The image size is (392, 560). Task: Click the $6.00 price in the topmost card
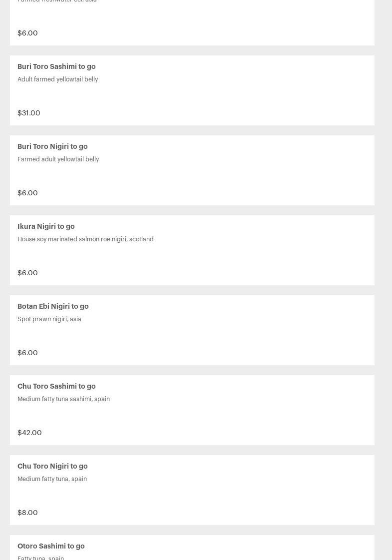(27, 33)
